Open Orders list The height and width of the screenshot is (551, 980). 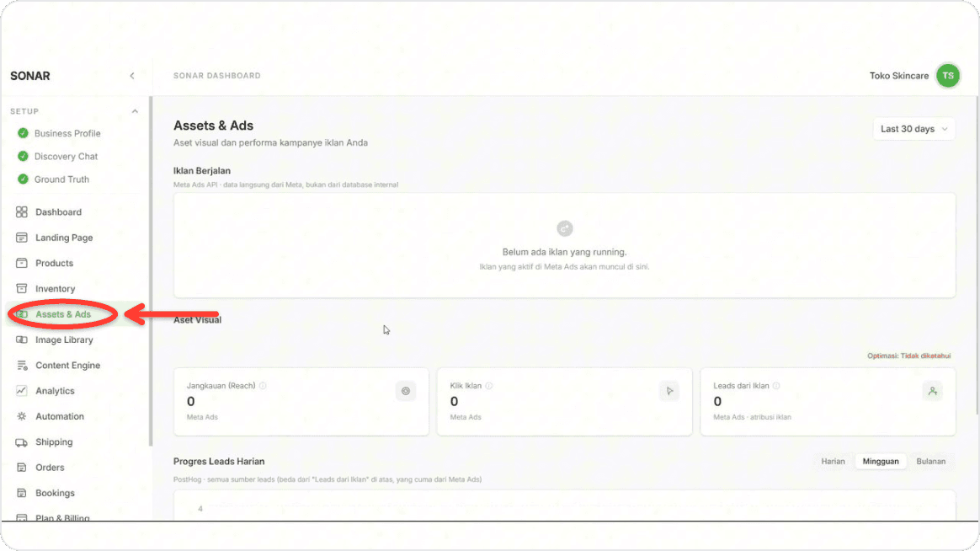pyautogui.click(x=50, y=468)
